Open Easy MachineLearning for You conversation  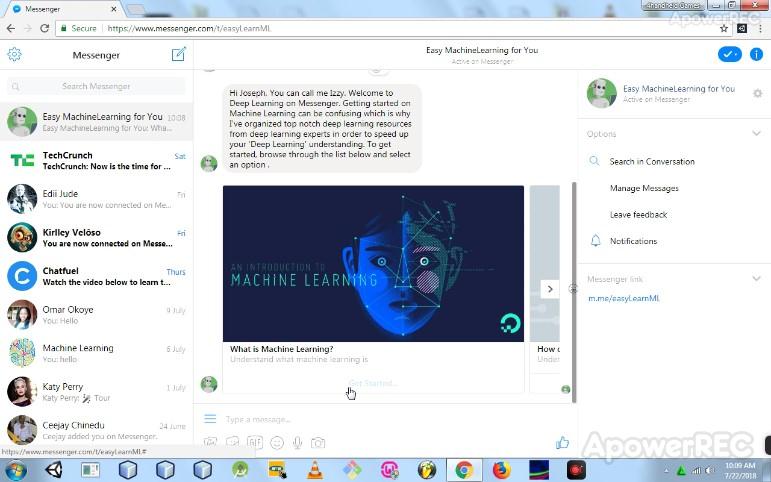[96, 121]
